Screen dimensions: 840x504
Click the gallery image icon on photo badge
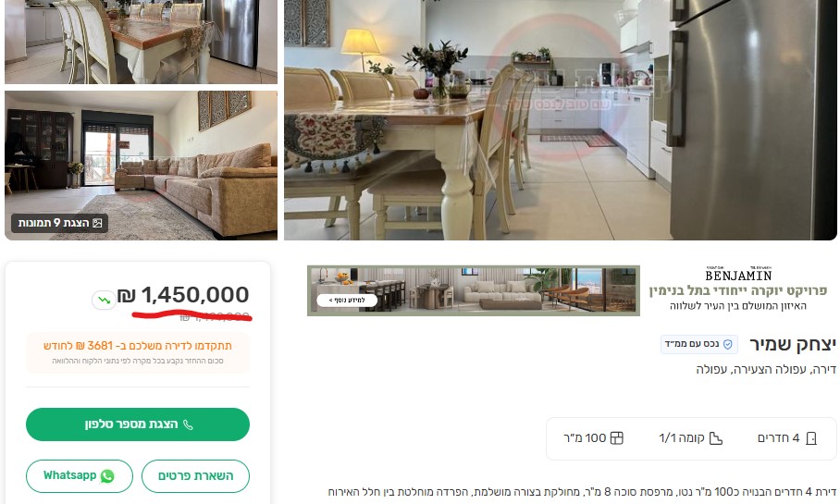[97, 223]
